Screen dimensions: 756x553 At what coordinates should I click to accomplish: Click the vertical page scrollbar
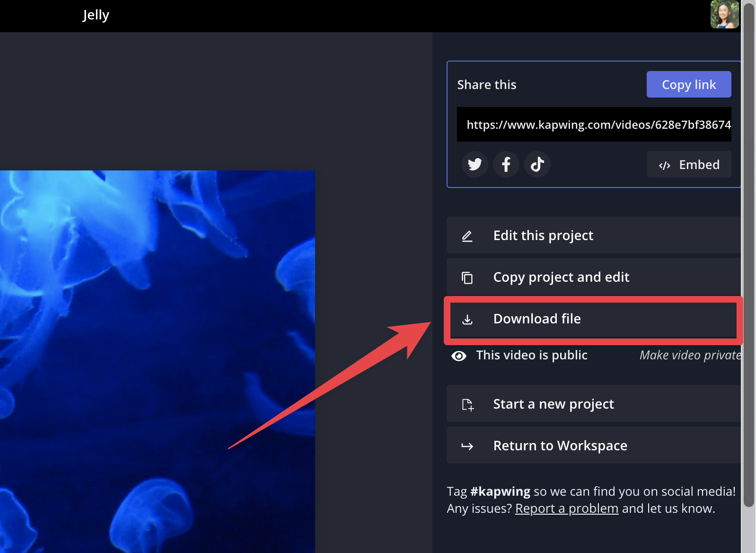(x=748, y=256)
